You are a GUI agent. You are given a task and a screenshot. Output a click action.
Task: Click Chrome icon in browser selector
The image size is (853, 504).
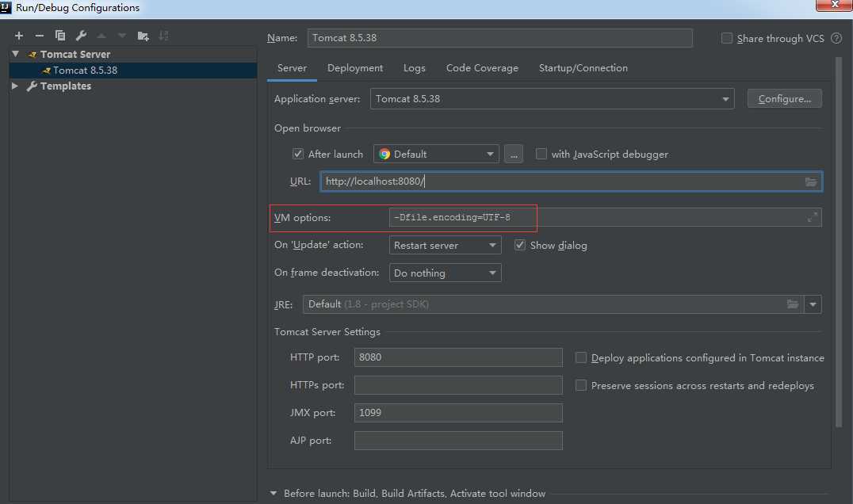pyautogui.click(x=384, y=154)
